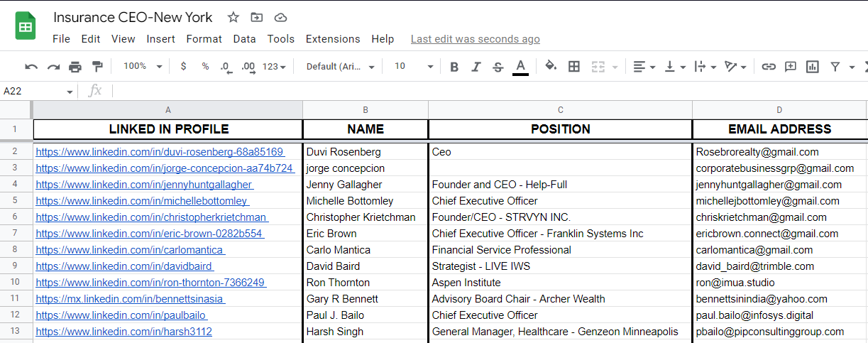Toggle strikethrough formatting

pyautogui.click(x=498, y=67)
